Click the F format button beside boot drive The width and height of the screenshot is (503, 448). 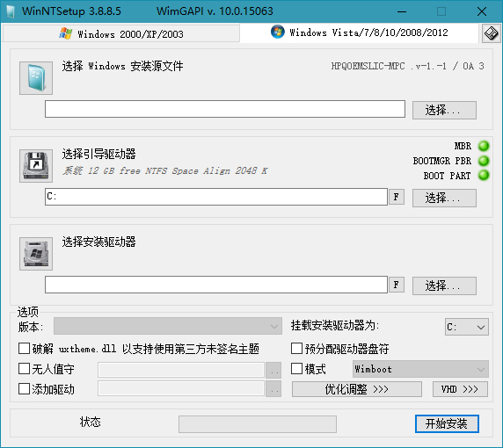point(397,197)
